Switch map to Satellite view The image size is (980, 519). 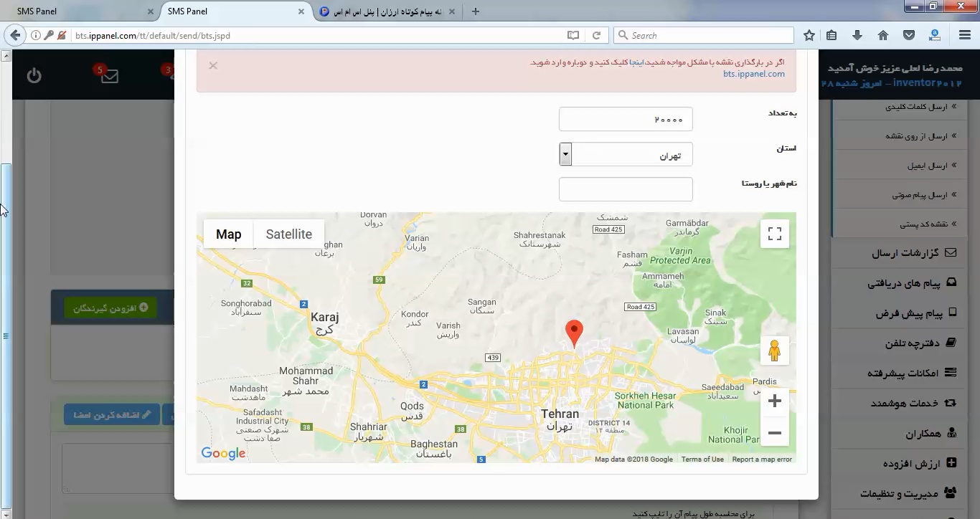[x=288, y=234]
